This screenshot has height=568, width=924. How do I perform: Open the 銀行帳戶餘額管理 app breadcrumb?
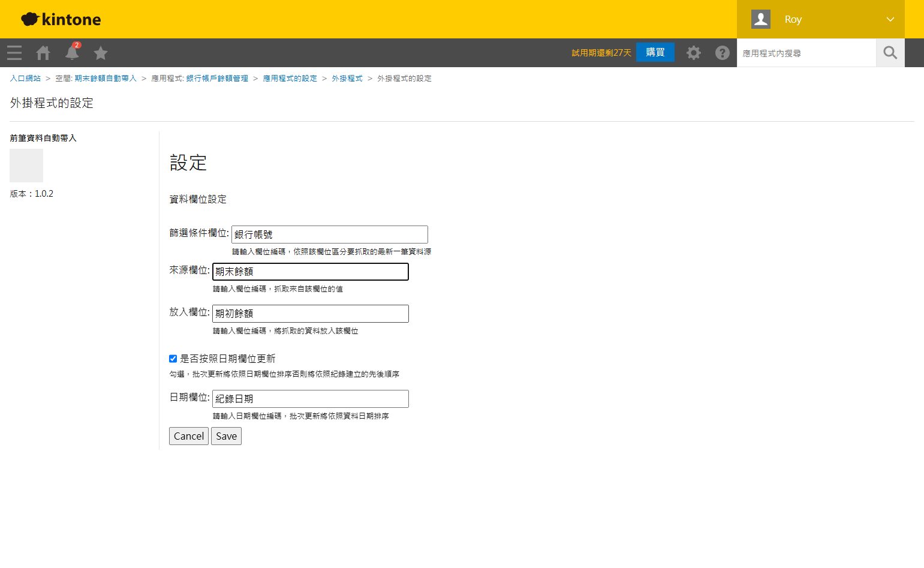(217, 79)
